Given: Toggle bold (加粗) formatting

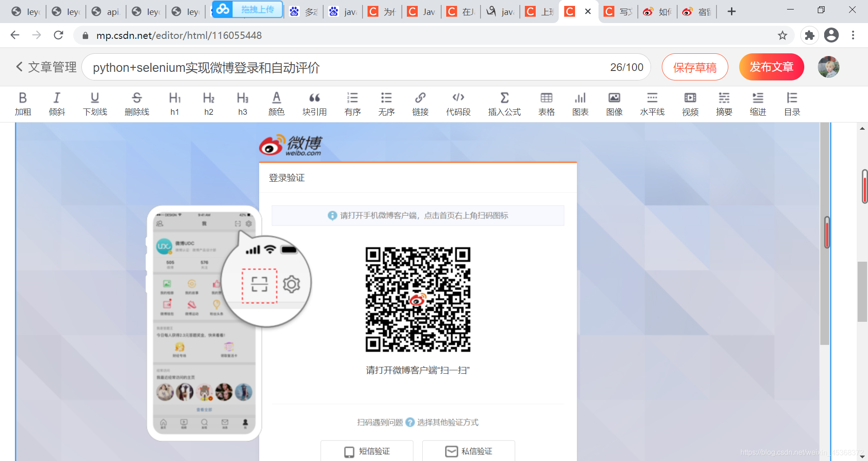Looking at the screenshot, I should tap(23, 104).
